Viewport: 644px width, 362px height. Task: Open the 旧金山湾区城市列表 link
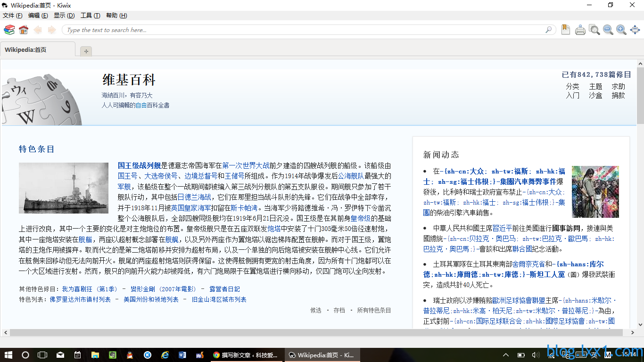pos(219,300)
